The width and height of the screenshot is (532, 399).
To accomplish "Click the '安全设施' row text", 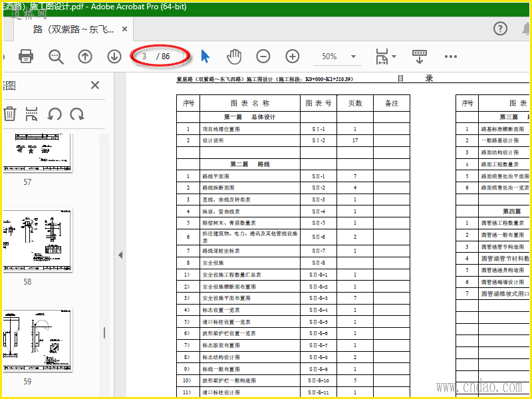I will click(213, 263).
